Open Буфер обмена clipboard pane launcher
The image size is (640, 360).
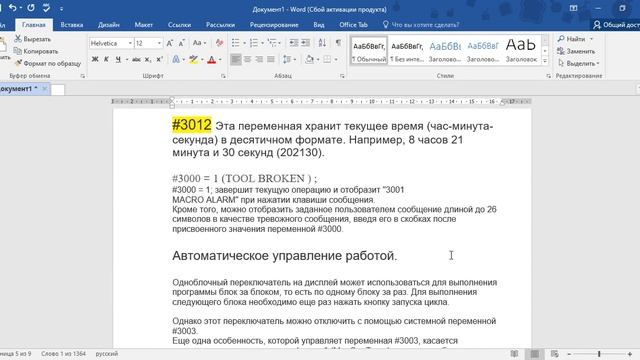pos(82,76)
